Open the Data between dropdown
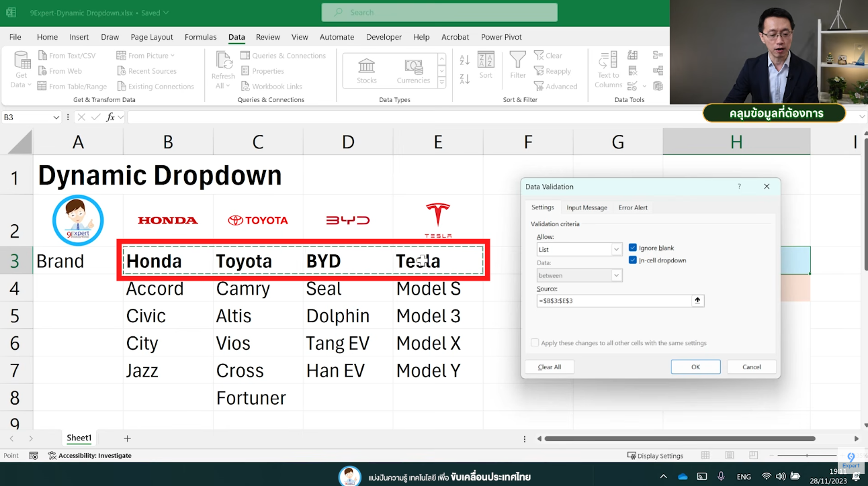 tap(617, 275)
